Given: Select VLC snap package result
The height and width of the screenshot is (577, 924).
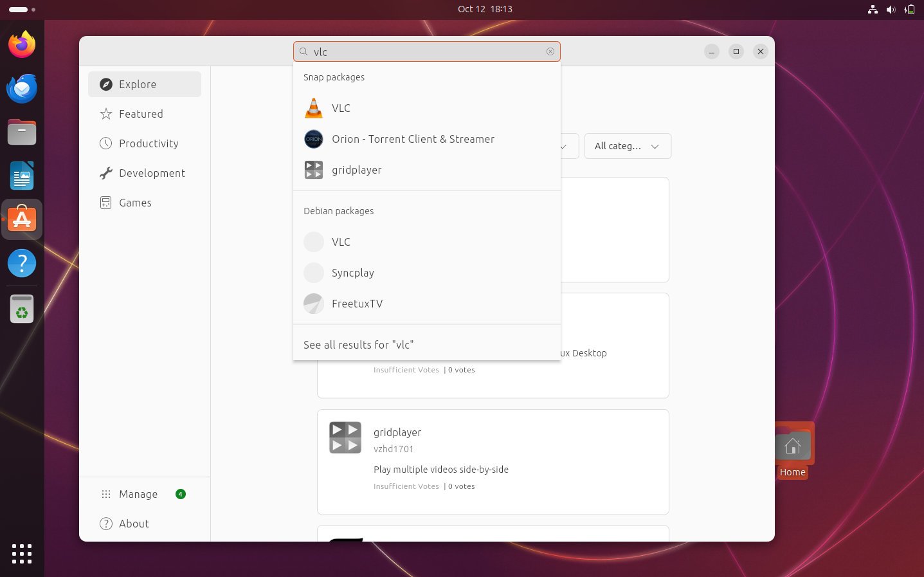Looking at the screenshot, I should click(427, 108).
